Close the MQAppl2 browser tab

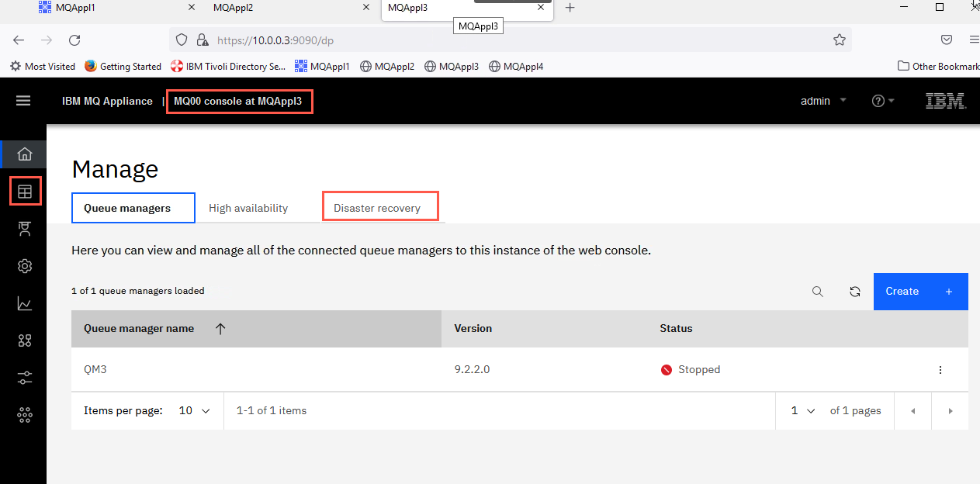(366, 8)
